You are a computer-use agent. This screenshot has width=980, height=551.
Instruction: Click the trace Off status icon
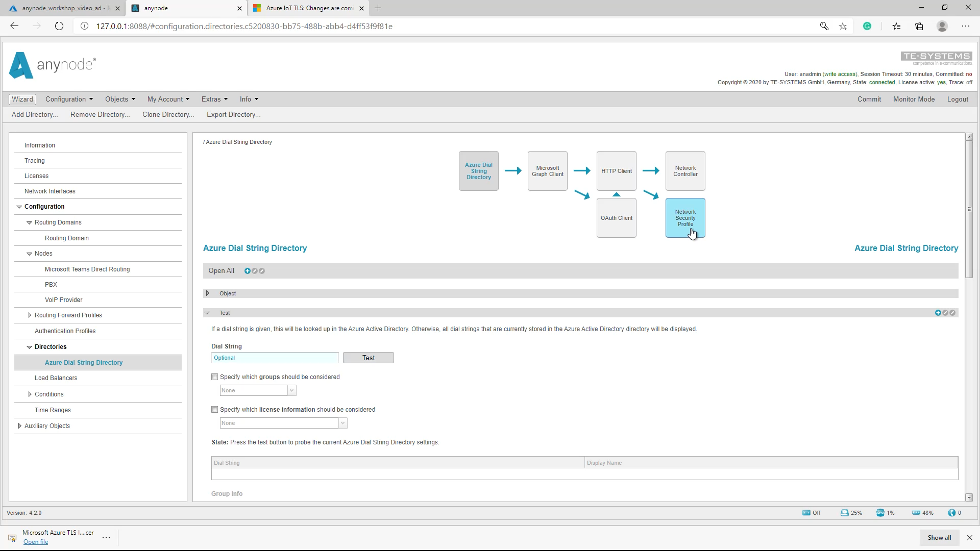coord(806,513)
